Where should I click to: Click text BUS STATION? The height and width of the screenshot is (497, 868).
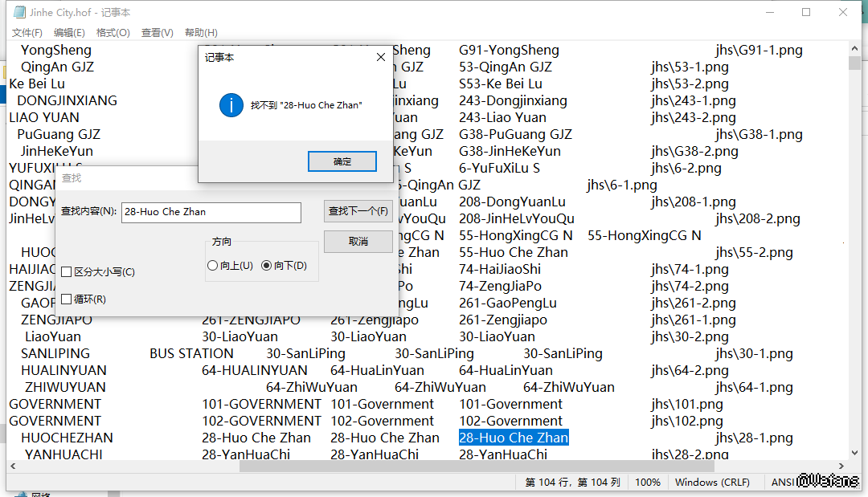tap(191, 354)
